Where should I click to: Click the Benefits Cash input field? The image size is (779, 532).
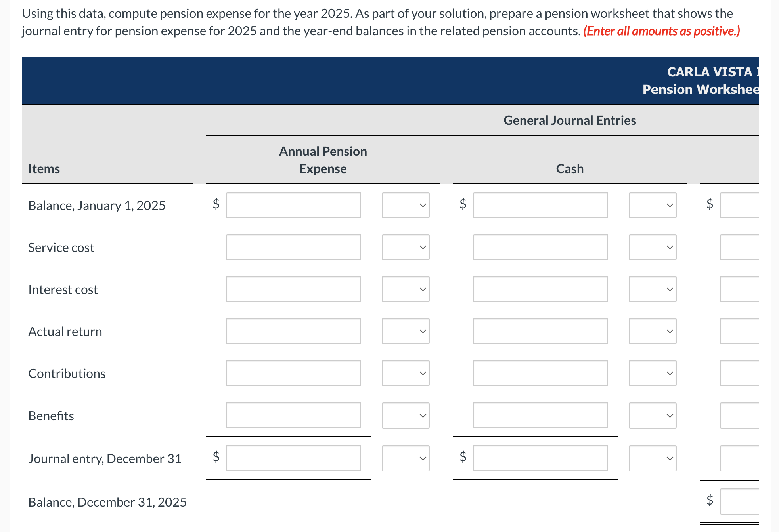(540, 416)
